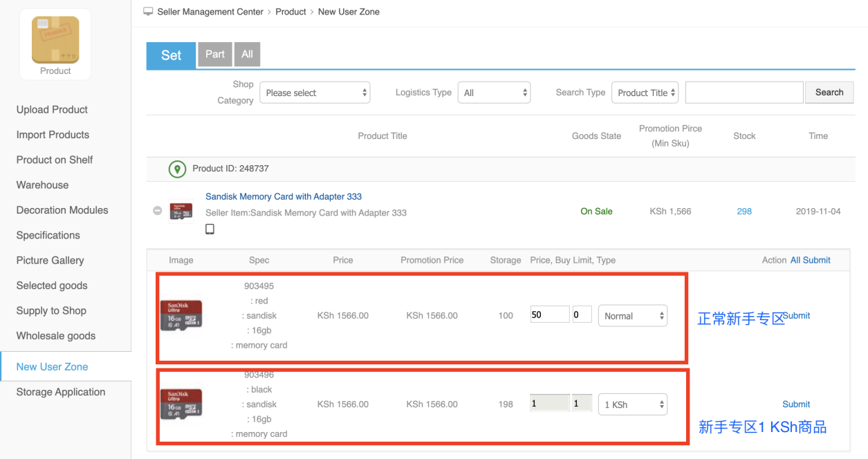Open the Shop Category dropdown

(x=315, y=93)
